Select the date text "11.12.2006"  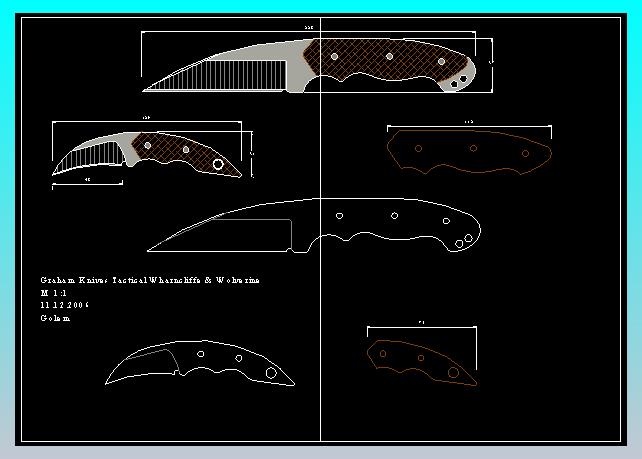(64, 305)
